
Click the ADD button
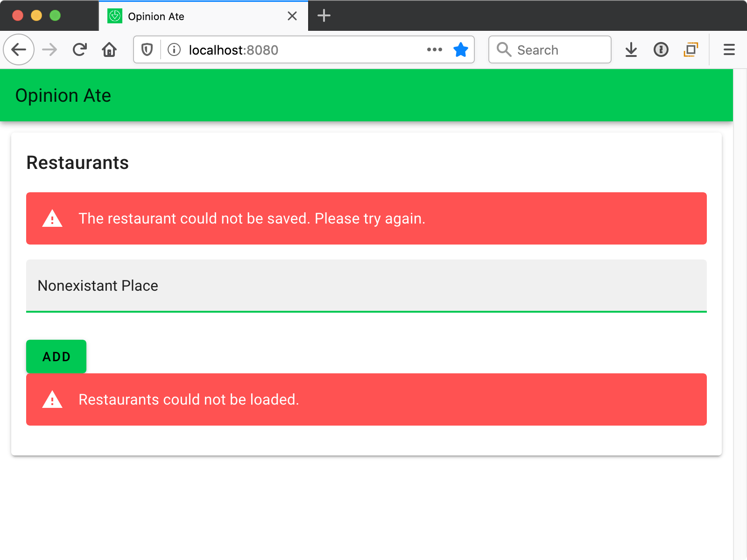[x=56, y=357]
